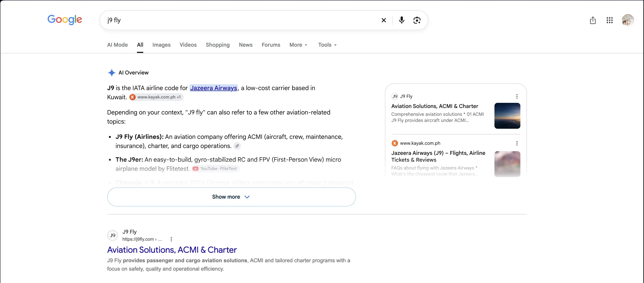Start voice search with microphone icon
The height and width of the screenshot is (283, 644).
[x=402, y=20]
